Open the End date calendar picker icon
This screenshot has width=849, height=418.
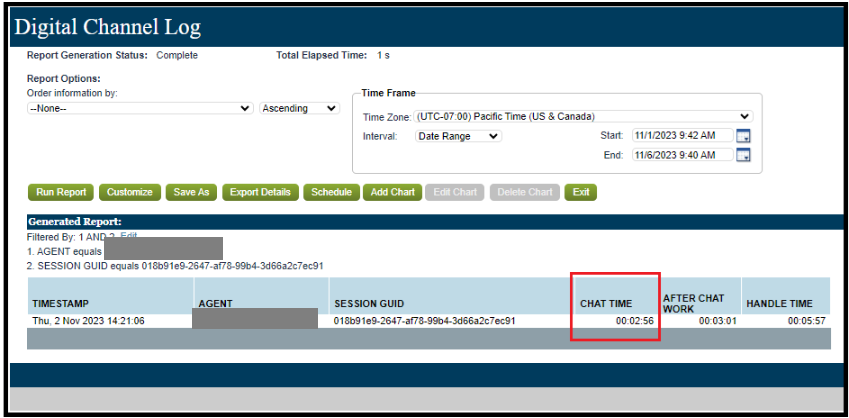tap(744, 155)
